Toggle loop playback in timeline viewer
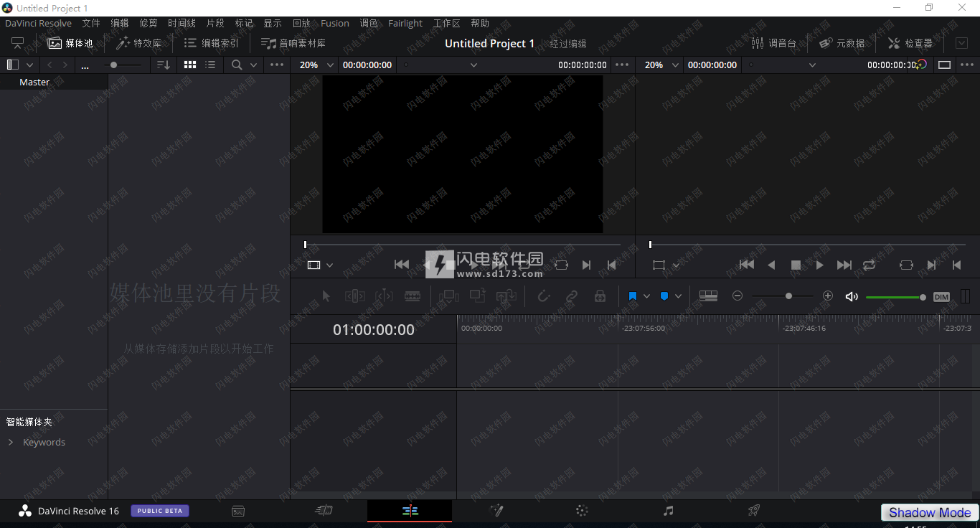The width and height of the screenshot is (980, 528). (x=869, y=265)
